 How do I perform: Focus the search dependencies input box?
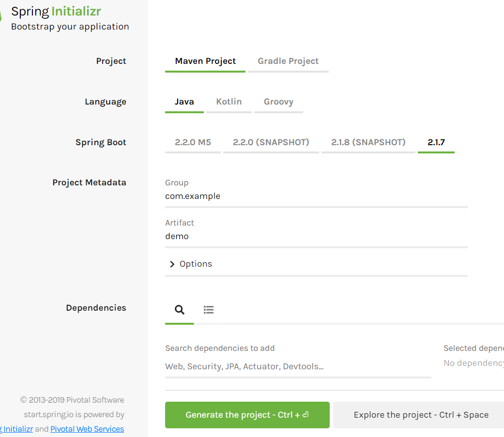point(298,366)
